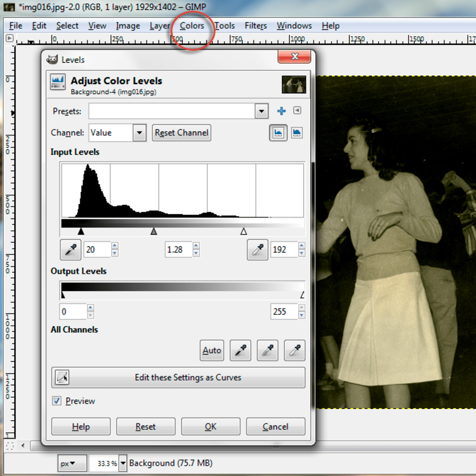Save current settings as a new preset
Image resolution: width=476 pixels, height=476 pixels.
click(281, 111)
